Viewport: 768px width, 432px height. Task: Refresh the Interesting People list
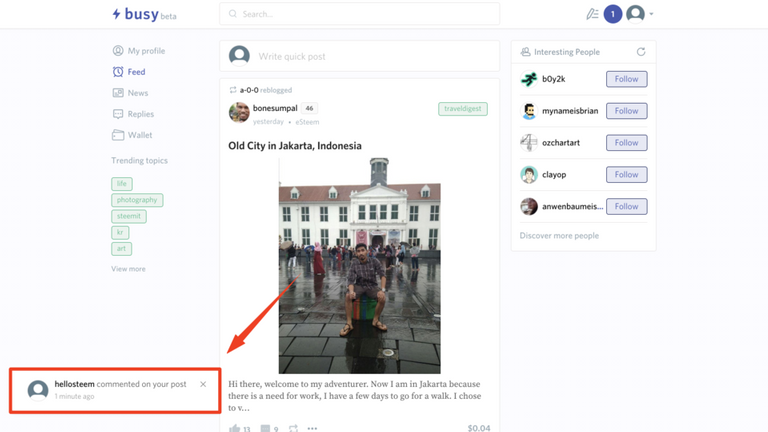pos(641,51)
